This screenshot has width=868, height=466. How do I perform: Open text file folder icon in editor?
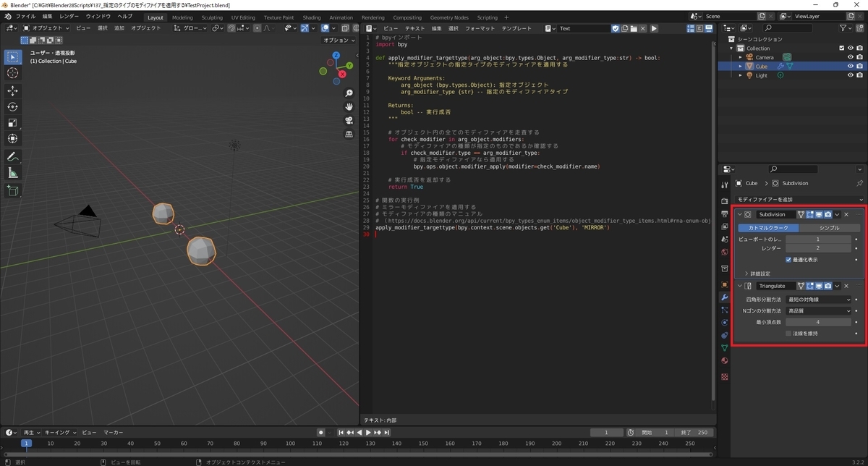634,28
